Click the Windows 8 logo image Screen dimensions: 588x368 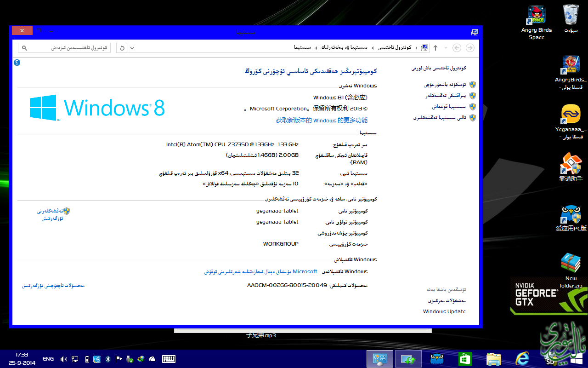97,108
